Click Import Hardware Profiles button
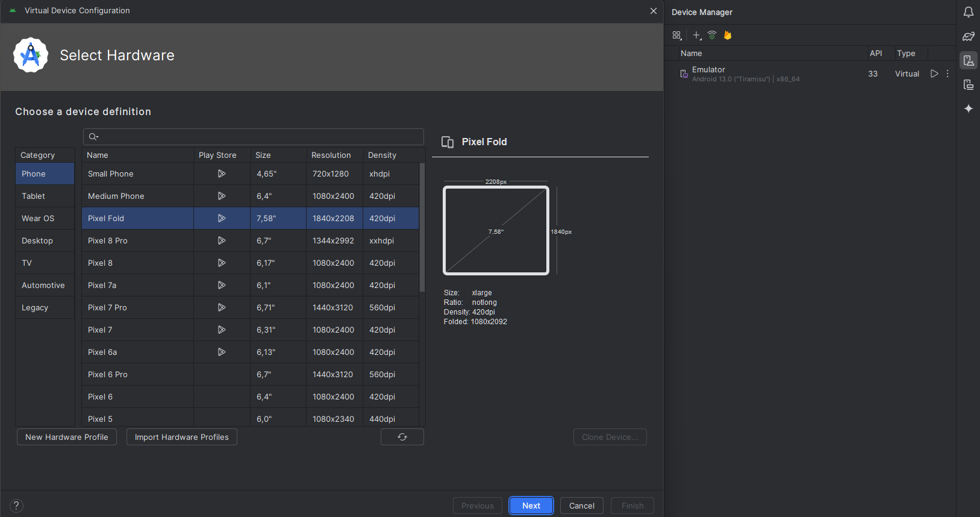980x517 pixels. coord(182,437)
